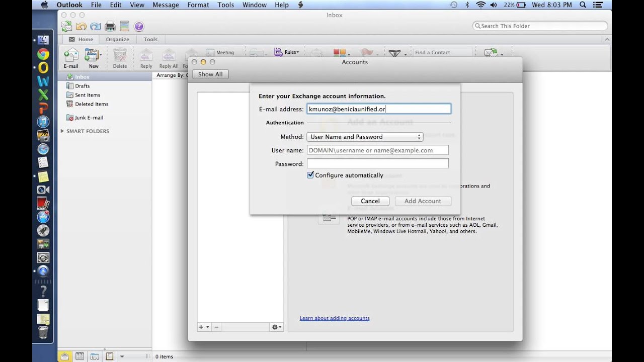Open the Categorize colored squares dropdown
The height and width of the screenshot is (362, 644).
coord(342,52)
